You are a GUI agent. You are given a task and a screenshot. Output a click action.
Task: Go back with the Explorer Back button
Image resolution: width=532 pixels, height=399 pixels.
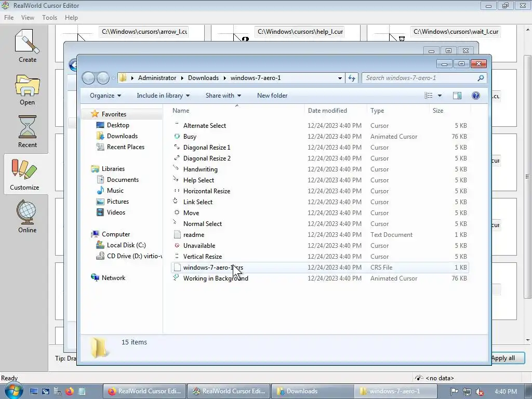coord(88,78)
